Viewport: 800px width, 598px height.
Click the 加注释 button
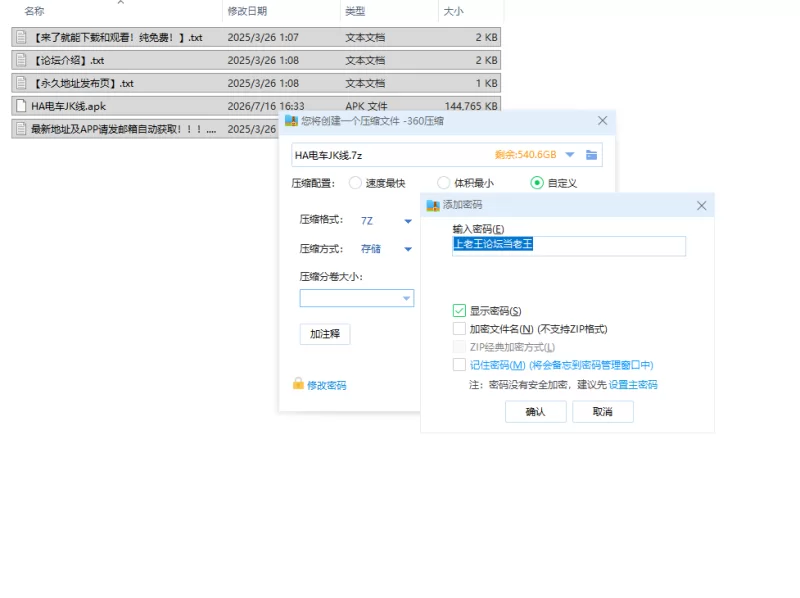coord(325,334)
